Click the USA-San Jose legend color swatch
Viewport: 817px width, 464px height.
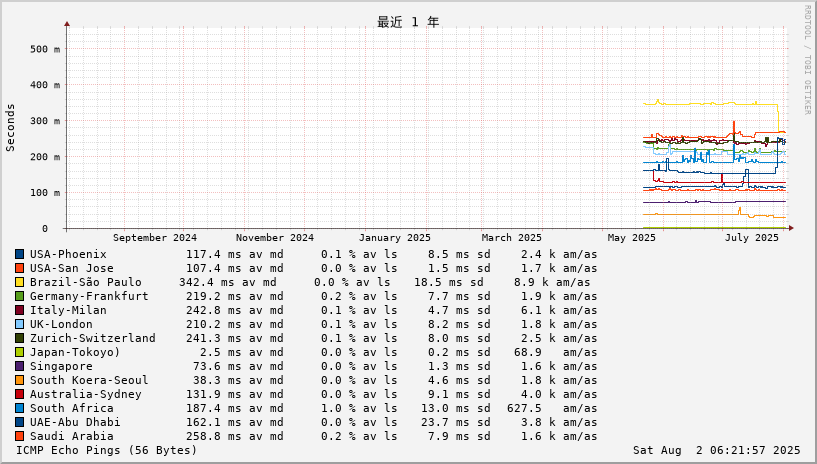[19, 268]
